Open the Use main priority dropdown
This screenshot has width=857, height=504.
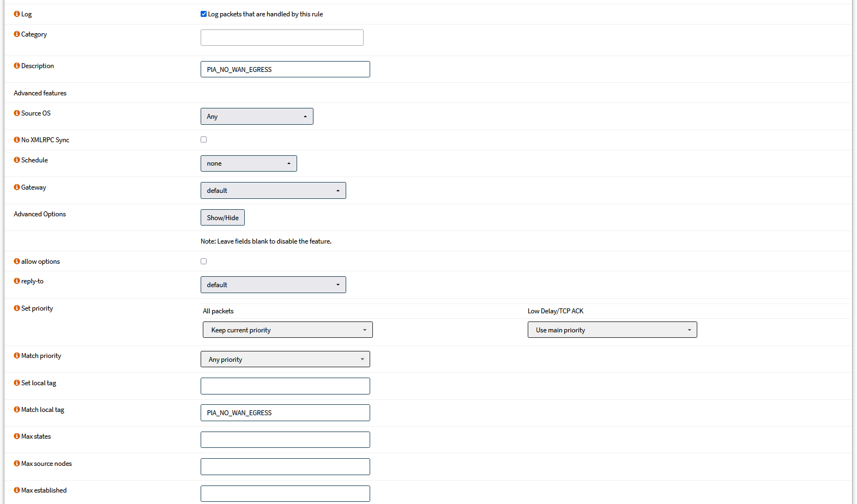click(612, 330)
